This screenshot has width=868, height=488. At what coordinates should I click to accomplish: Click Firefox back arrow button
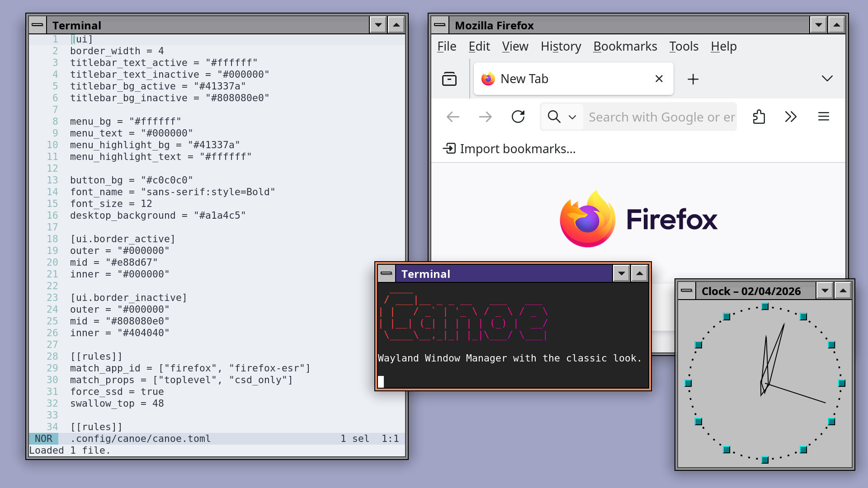[x=453, y=117]
